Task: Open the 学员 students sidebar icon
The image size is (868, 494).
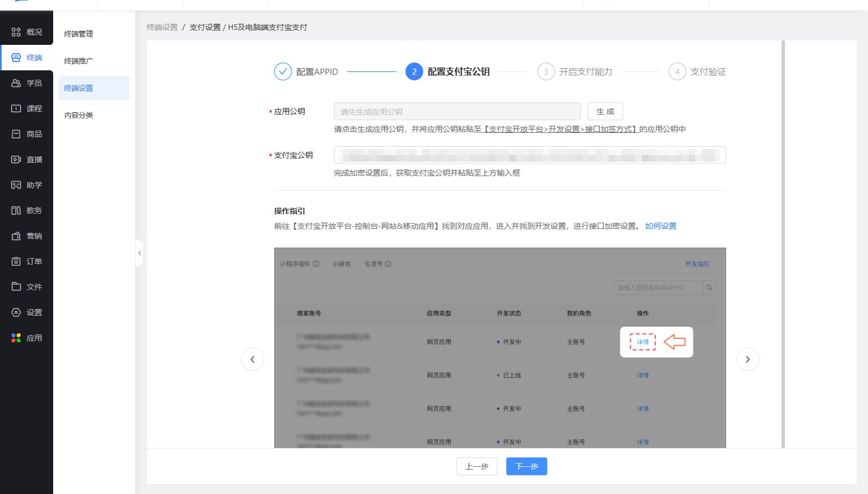Action: 16,83
